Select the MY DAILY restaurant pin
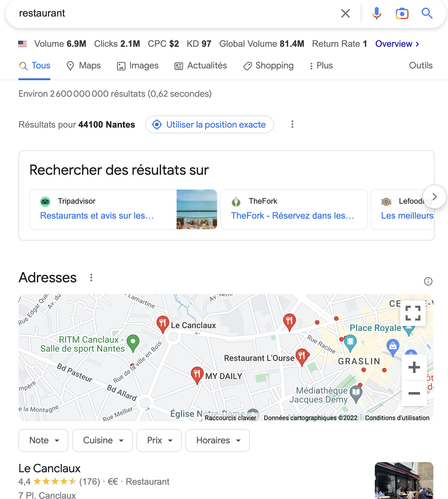The width and height of the screenshot is (448, 499). pyautogui.click(x=197, y=375)
